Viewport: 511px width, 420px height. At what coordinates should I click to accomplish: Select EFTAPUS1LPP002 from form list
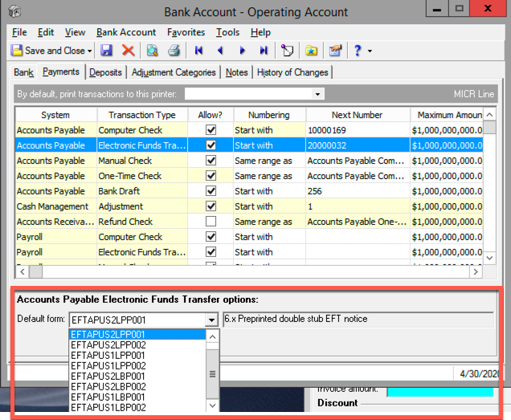(137, 366)
